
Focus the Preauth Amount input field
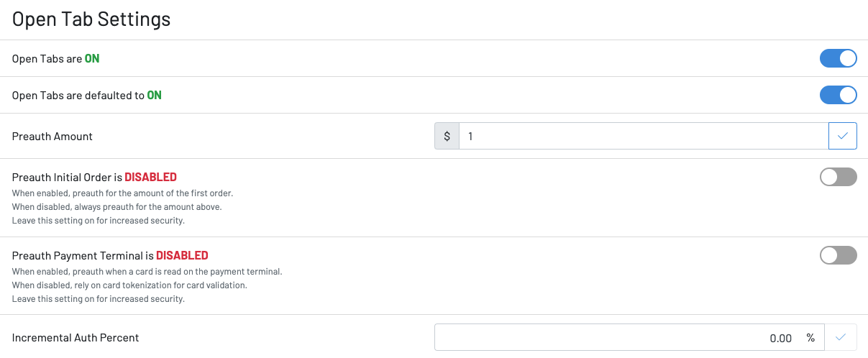click(644, 136)
